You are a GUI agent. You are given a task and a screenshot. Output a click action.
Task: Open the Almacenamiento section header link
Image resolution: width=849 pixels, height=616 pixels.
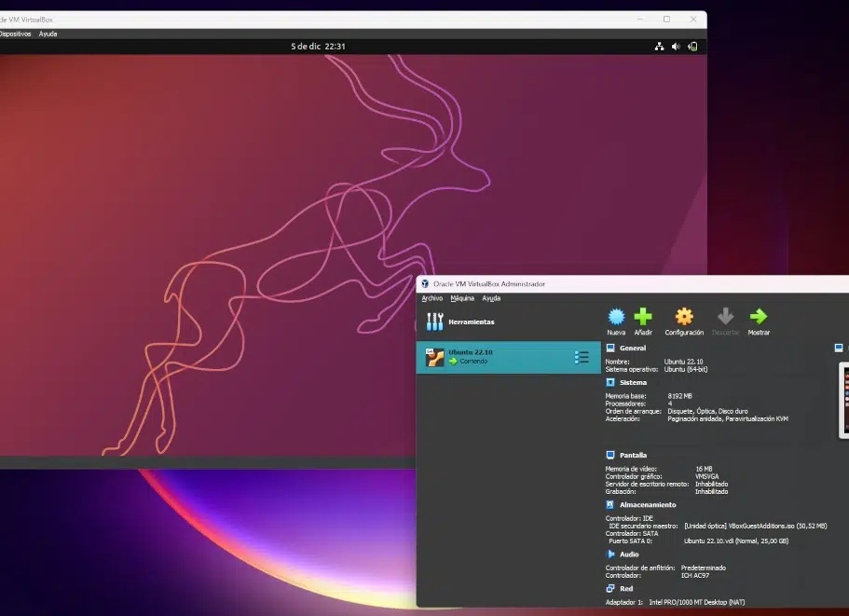click(x=648, y=504)
